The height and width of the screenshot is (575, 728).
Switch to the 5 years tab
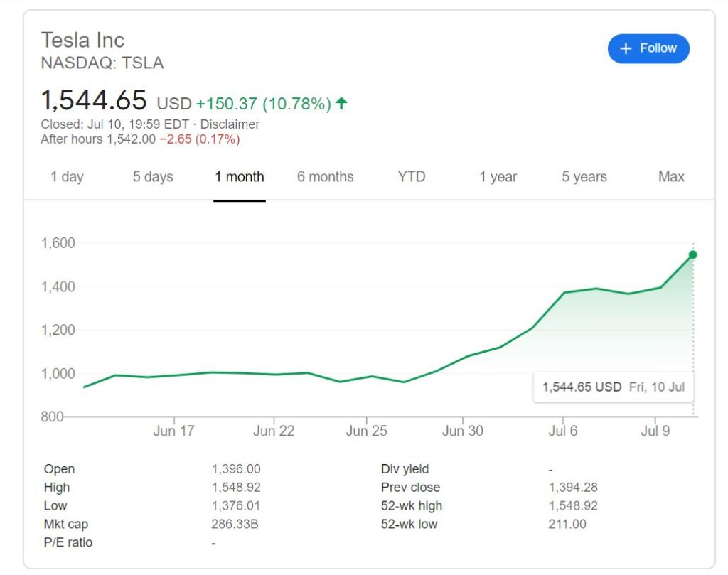[x=584, y=177]
